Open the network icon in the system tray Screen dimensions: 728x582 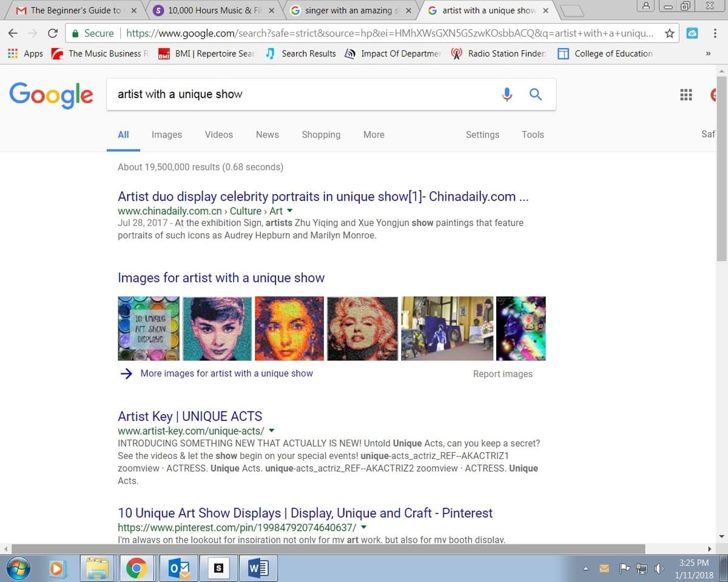click(x=642, y=569)
